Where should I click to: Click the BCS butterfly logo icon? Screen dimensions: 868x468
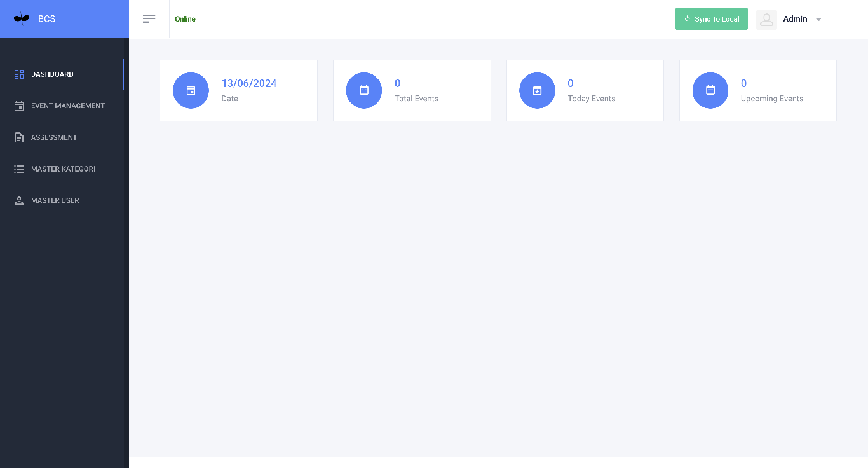pos(22,19)
